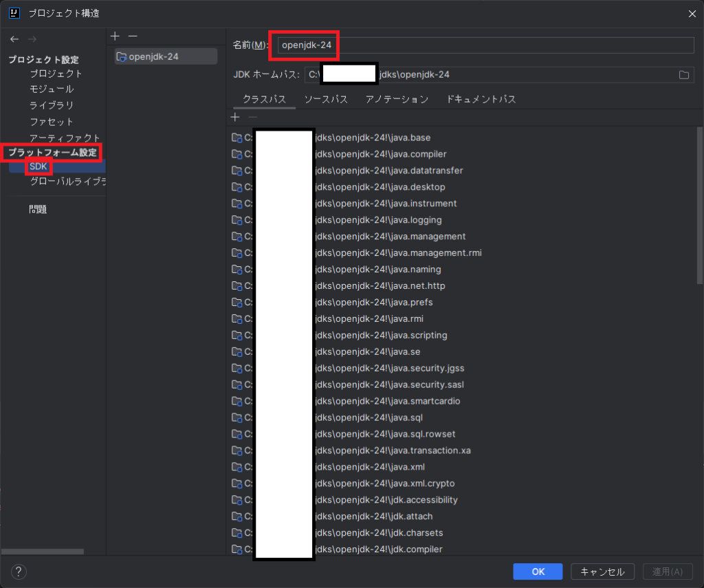This screenshot has width=704, height=588.
Task: Confirm changes with the OK button
Action: pyautogui.click(x=537, y=571)
